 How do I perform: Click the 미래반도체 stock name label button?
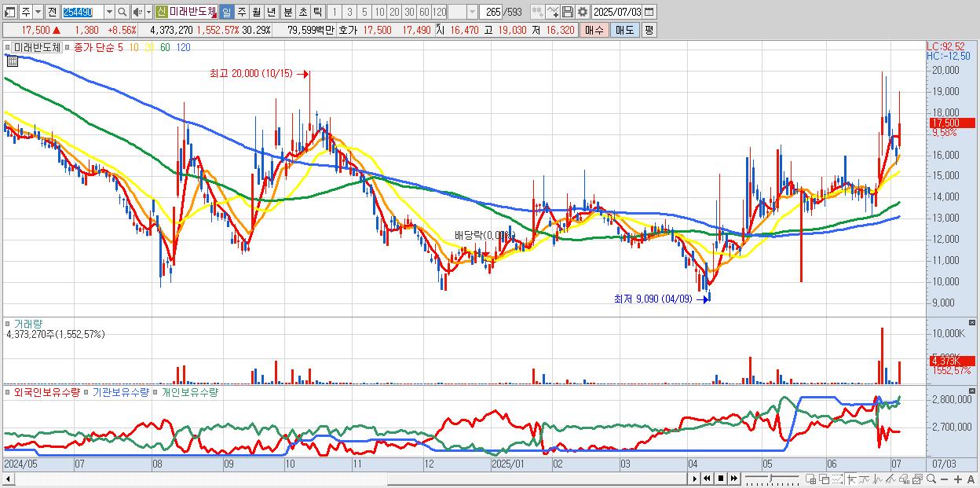click(x=192, y=12)
